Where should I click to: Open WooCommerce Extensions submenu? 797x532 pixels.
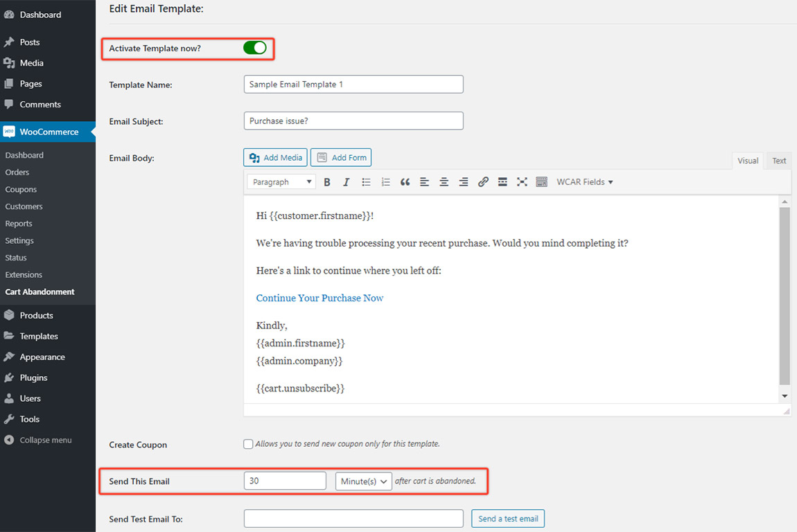[24, 275]
